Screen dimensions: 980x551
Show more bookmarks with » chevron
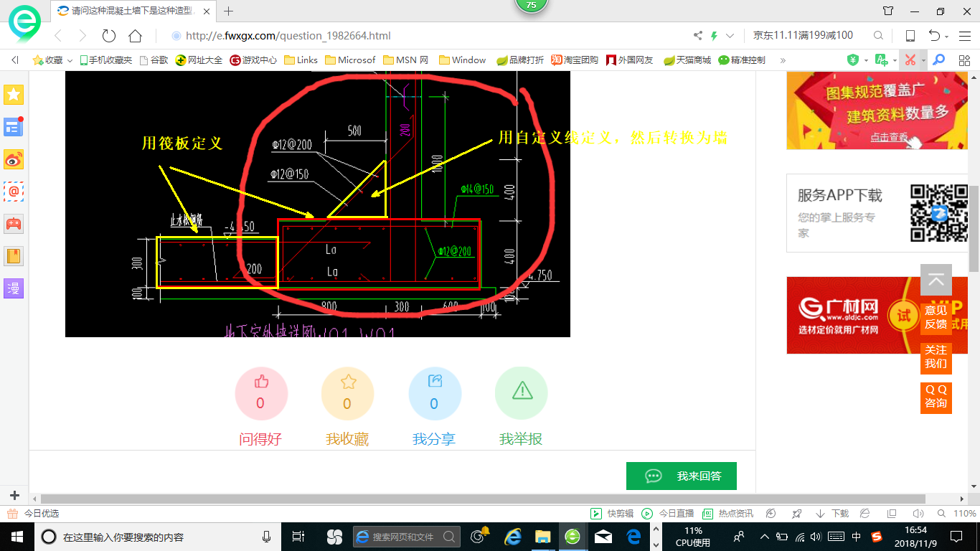(783, 60)
